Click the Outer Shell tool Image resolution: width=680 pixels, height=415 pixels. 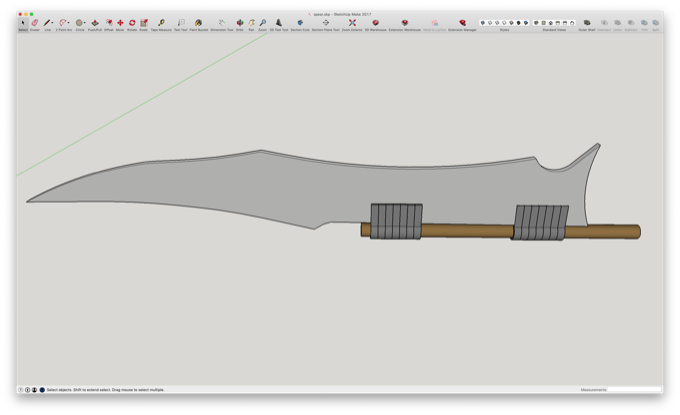pyautogui.click(x=587, y=23)
